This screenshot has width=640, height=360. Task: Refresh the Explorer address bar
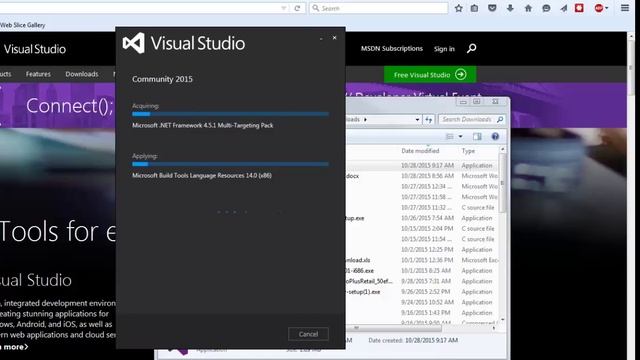pos(428,120)
